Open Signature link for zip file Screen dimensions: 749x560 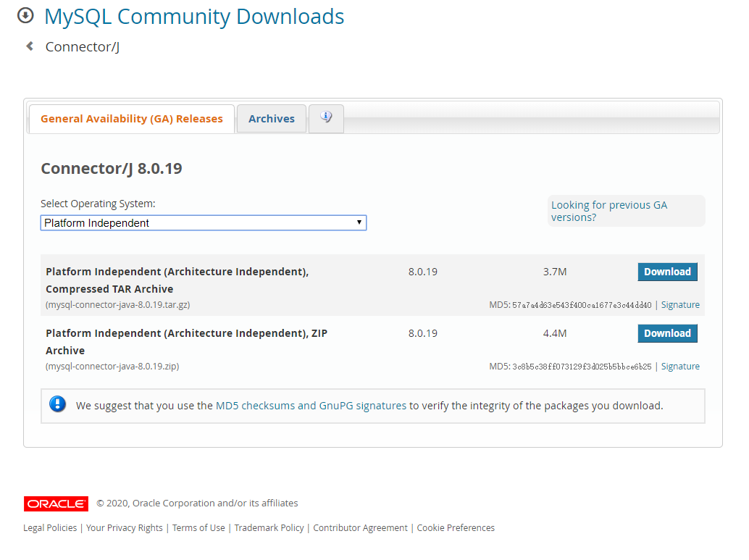tap(680, 367)
